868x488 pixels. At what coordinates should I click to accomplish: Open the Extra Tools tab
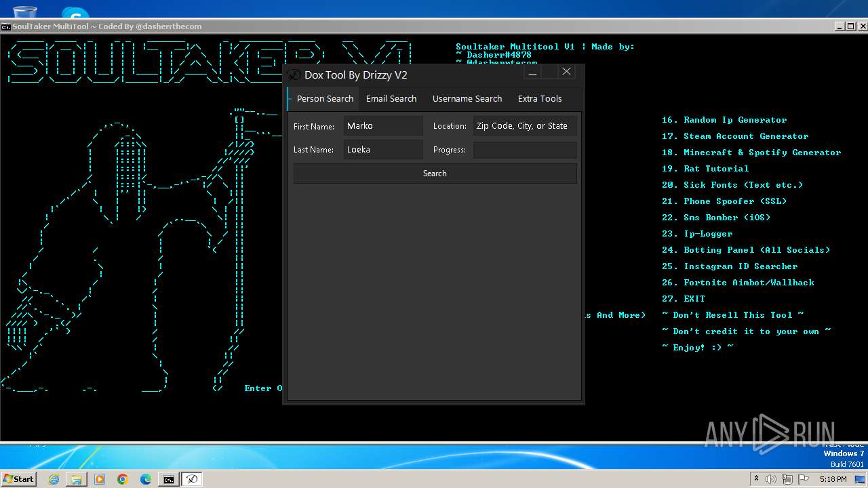click(x=540, y=98)
